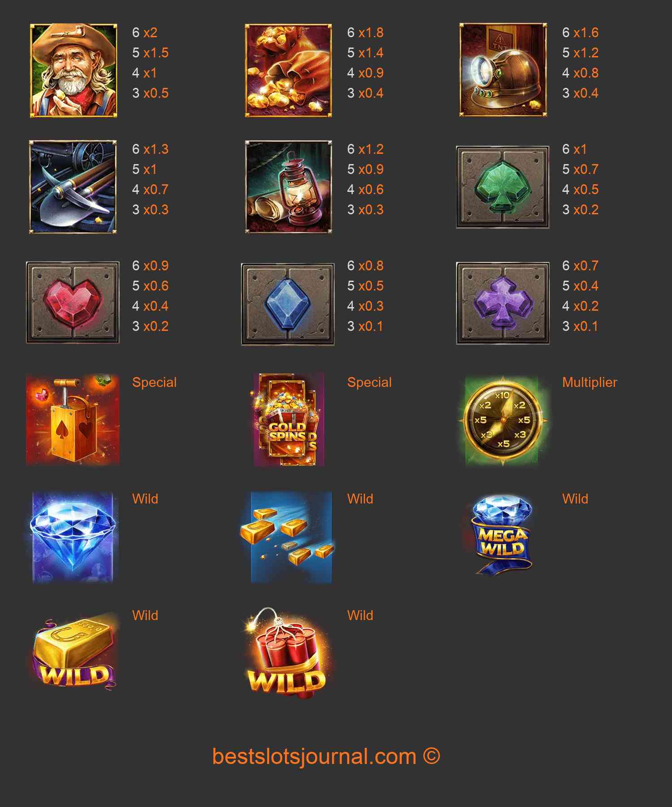Click the large blue diamond Wild
The height and width of the screenshot is (807, 672).
click(x=73, y=537)
